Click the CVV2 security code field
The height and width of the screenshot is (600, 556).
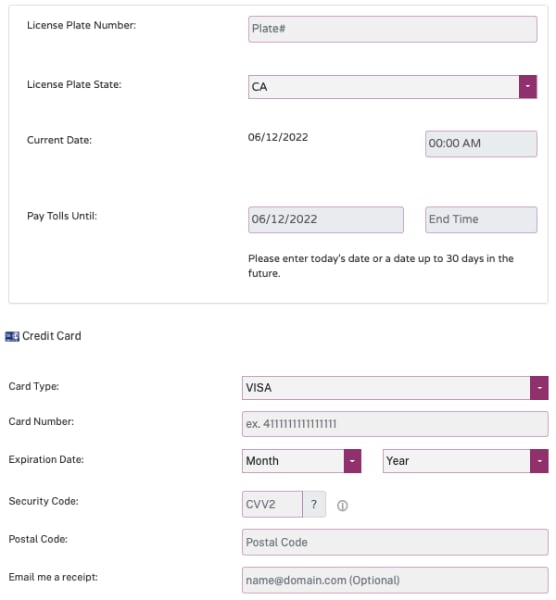coord(272,504)
